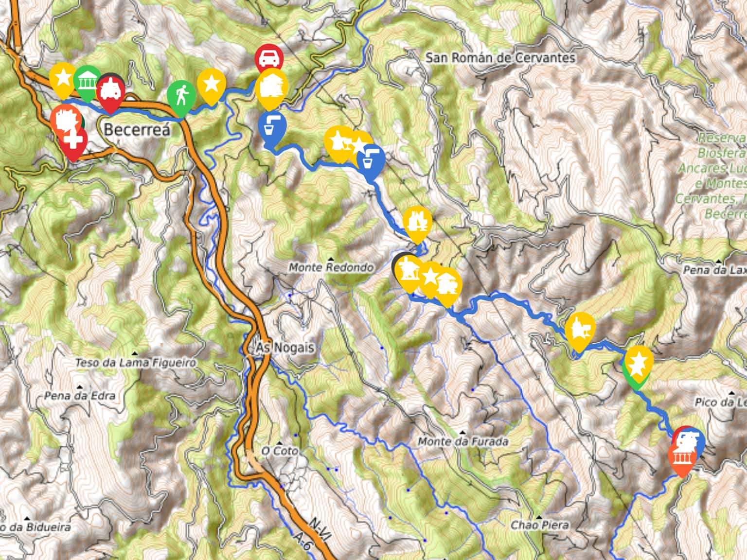This screenshot has width=747, height=560.
Task: Click the yellow house marker below the parking pin
Action: click(x=271, y=88)
